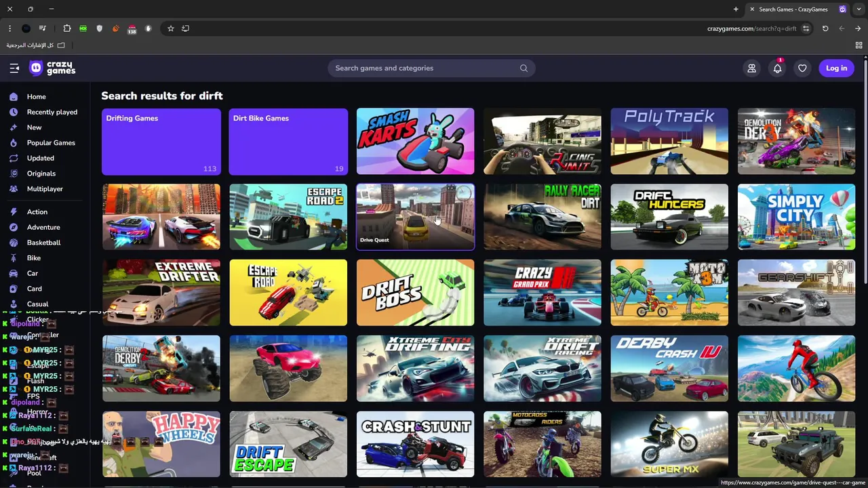This screenshot has height=488, width=868.
Task: Open Recently played in the sidebar
Action: click(52, 112)
